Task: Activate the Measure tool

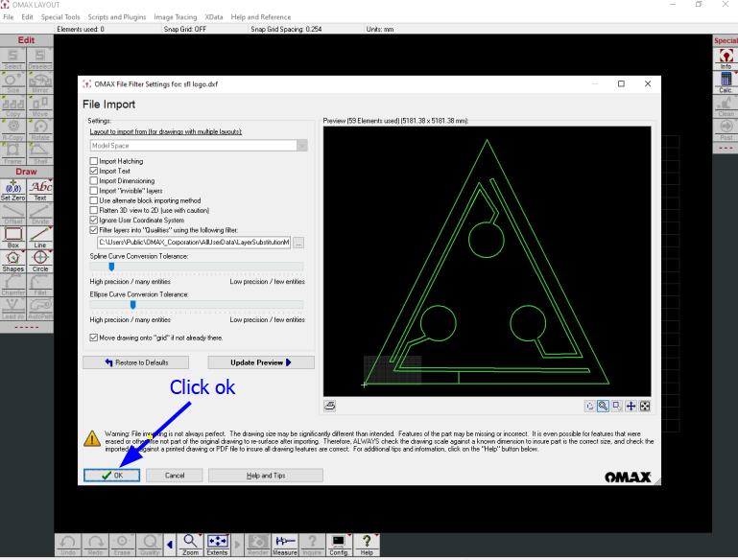Action: pos(285,546)
